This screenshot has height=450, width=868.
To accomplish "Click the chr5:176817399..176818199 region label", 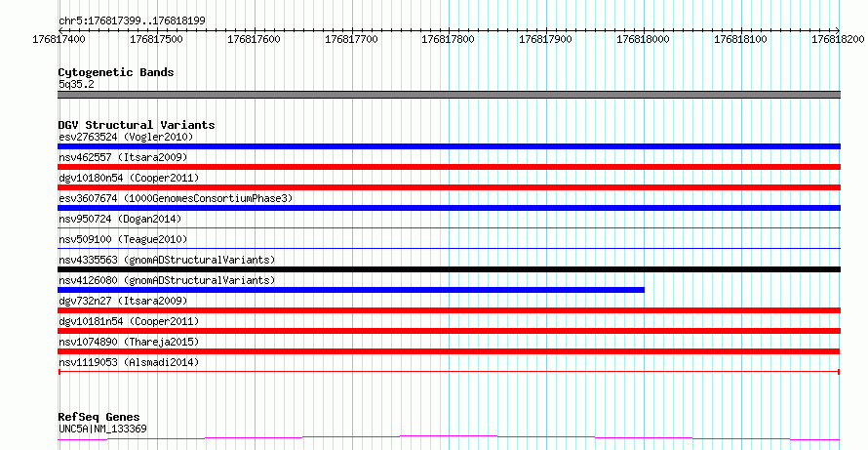I will (133, 21).
